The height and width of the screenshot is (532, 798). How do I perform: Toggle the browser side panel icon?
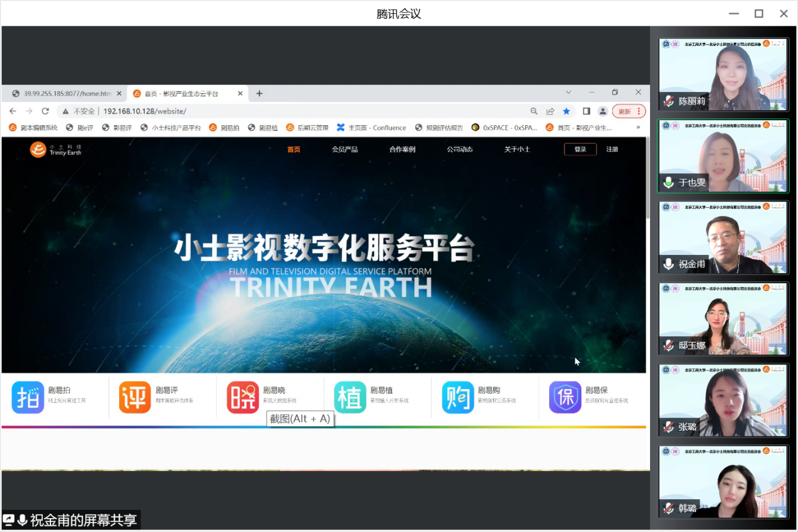tap(586, 111)
